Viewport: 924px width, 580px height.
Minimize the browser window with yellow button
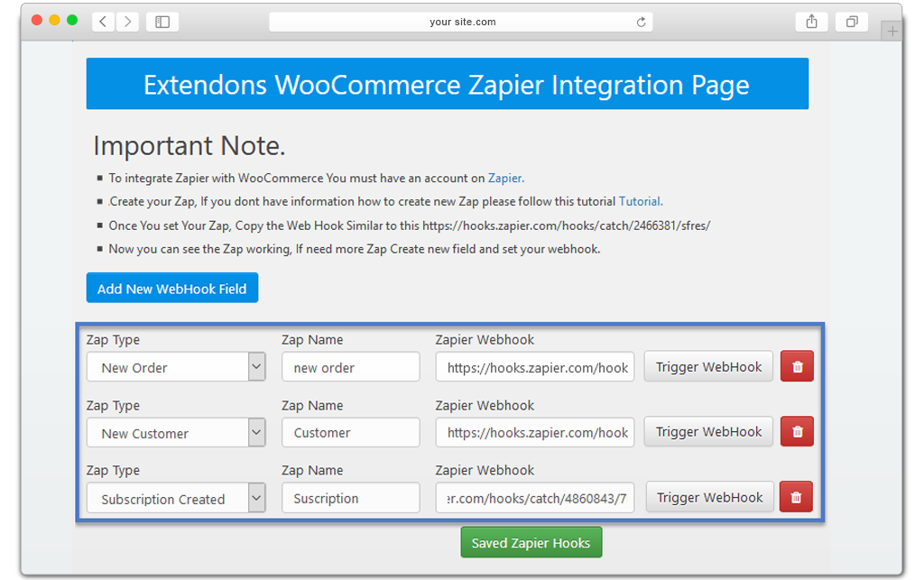pyautogui.click(x=54, y=20)
